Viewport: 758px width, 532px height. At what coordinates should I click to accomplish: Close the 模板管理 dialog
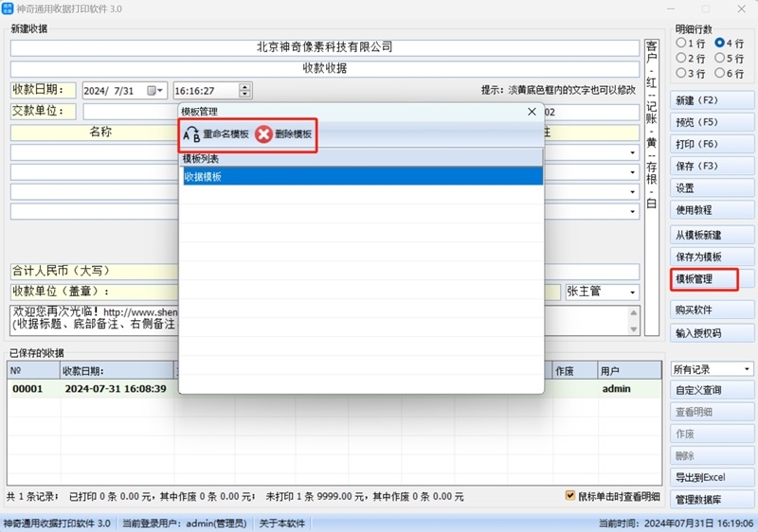pyautogui.click(x=532, y=112)
